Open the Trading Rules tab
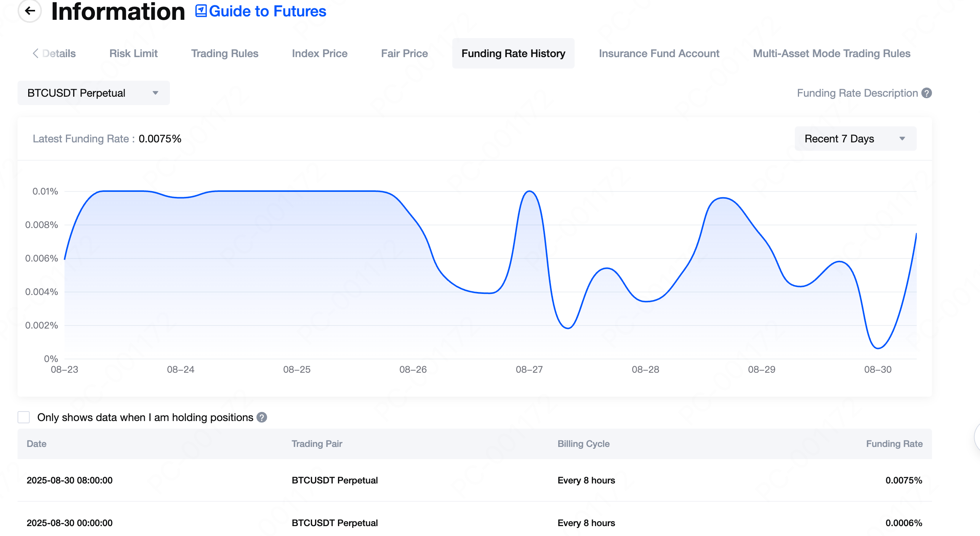 point(225,54)
